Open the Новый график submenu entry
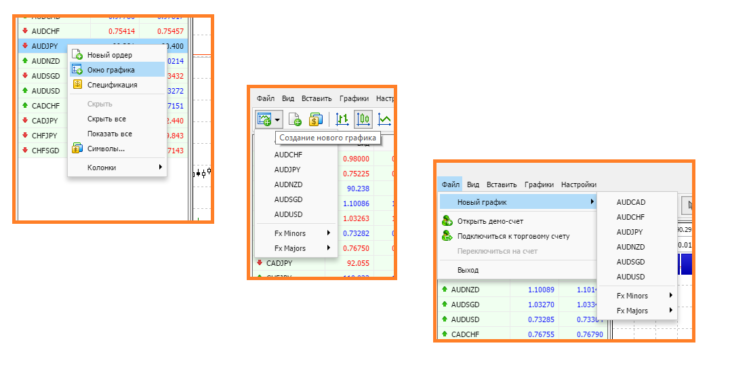The height and width of the screenshot is (371, 730). point(518,202)
